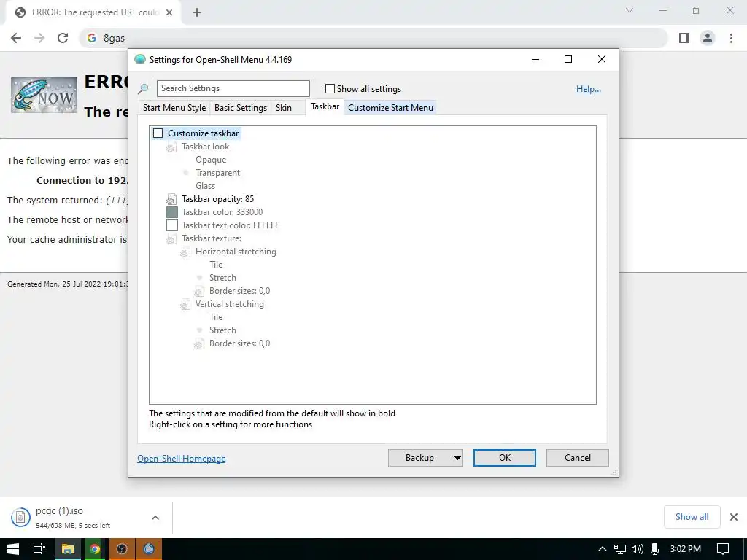Click the Open-Shell seashell title icon

(140, 59)
